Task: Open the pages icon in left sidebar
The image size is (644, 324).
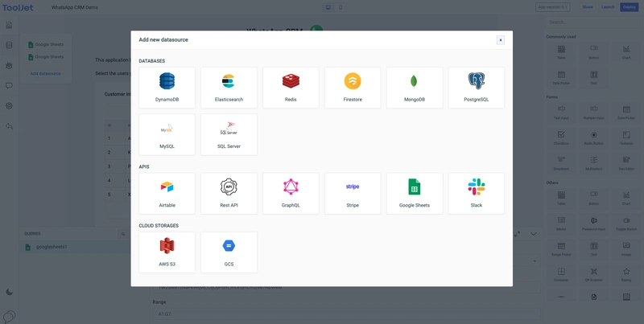Action: pyautogui.click(x=9, y=26)
